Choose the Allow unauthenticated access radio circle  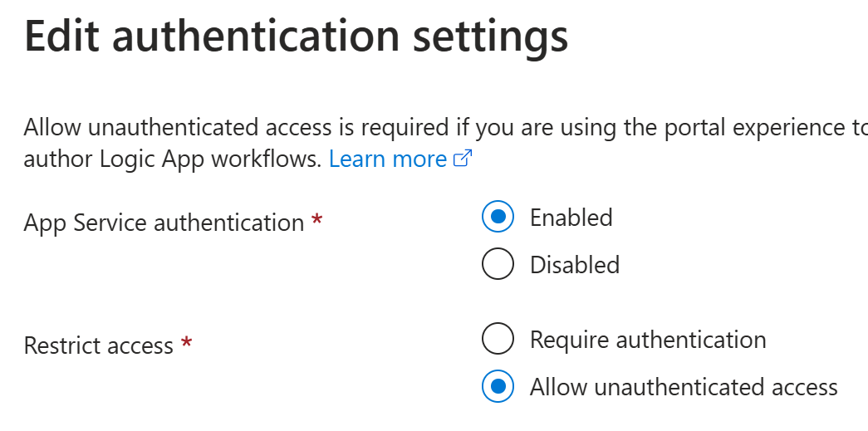(x=498, y=386)
